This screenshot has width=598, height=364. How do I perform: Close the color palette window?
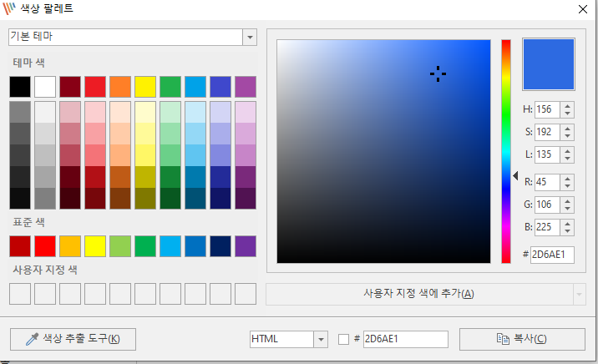pyautogui.click(x=583, y=9)
